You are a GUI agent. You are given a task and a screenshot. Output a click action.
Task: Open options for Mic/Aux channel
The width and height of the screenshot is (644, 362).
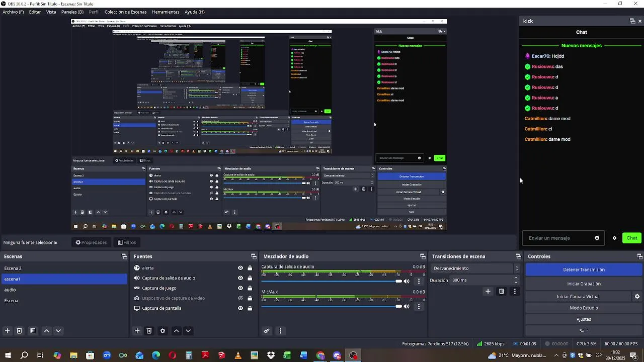coord(419,306)
